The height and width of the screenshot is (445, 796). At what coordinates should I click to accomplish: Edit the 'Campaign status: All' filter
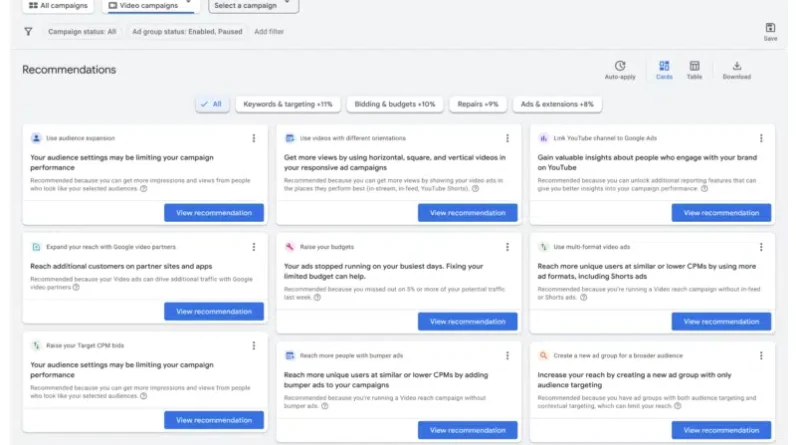pos(82,31)
